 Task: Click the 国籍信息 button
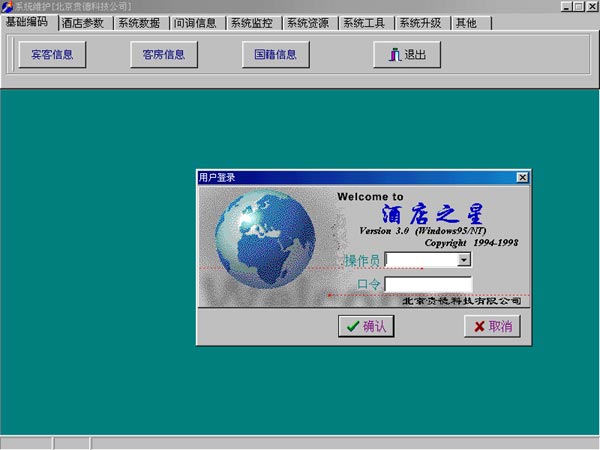(276, 55)
